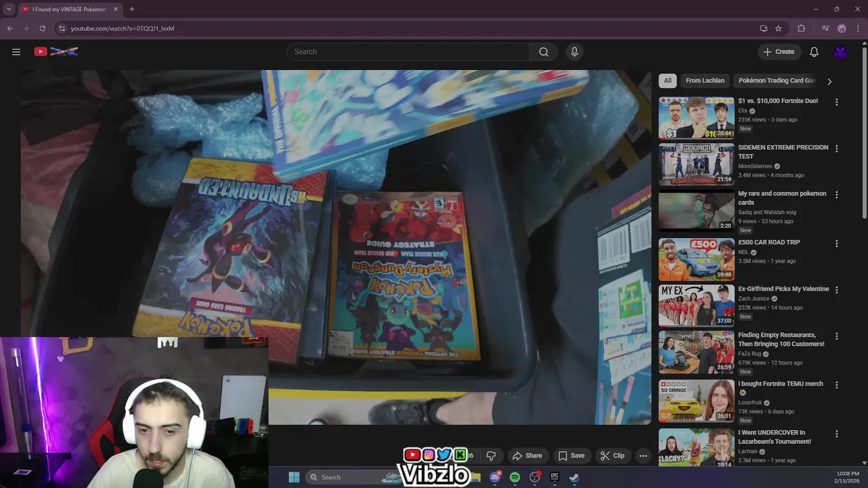Viewport: 868px width, 488px height.
Task: Click the YouTube search input field
Action: [408, 52]
